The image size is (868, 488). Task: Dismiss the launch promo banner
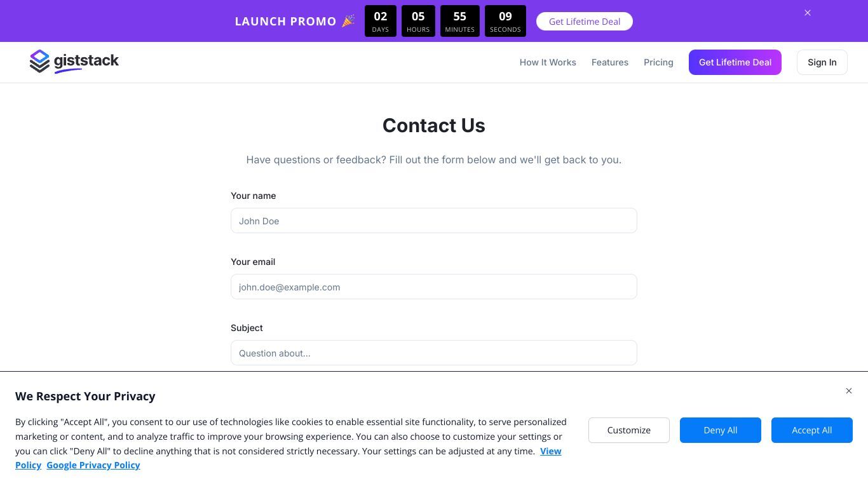click(x=808, y=13)
